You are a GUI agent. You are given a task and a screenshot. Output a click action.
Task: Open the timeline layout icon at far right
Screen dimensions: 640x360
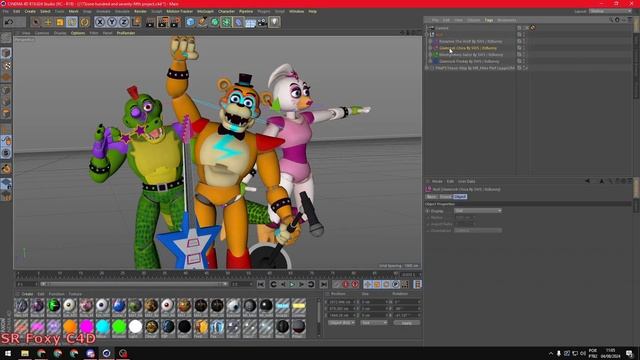pos(418,284)
